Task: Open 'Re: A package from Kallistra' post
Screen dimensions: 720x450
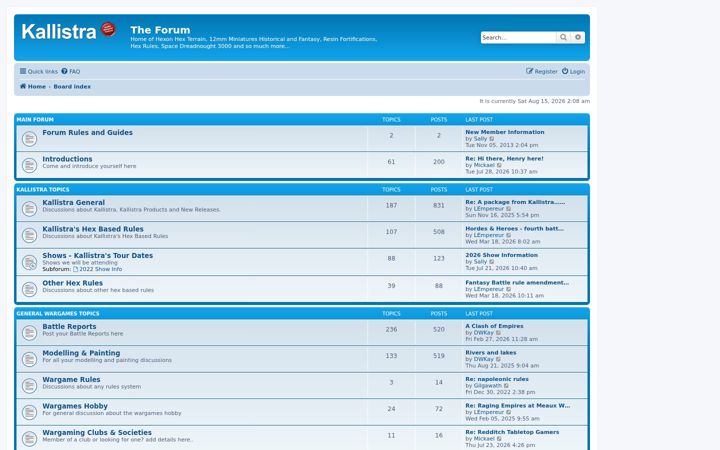Action: point(515,202)
